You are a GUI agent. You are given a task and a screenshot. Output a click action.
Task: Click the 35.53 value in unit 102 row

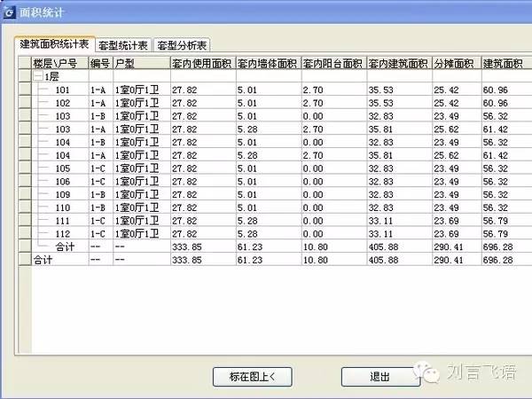380,103
